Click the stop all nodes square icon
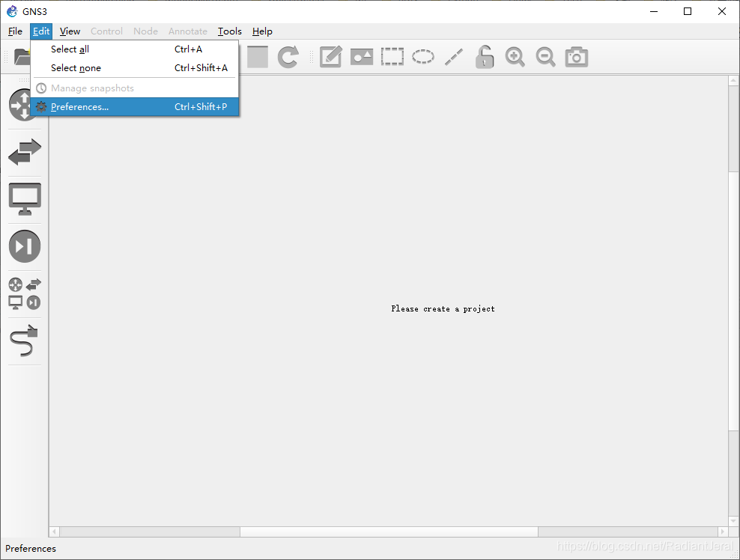This screenshot has height=560, width=740. 258,57
